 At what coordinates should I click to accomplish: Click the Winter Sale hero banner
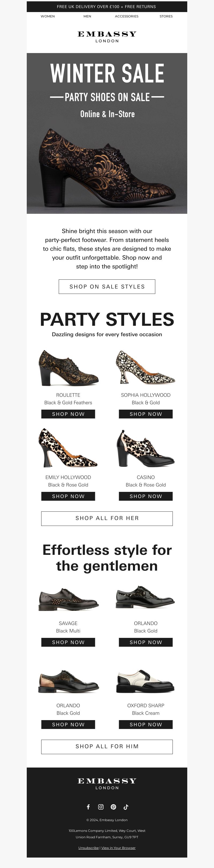pos(107,133)
